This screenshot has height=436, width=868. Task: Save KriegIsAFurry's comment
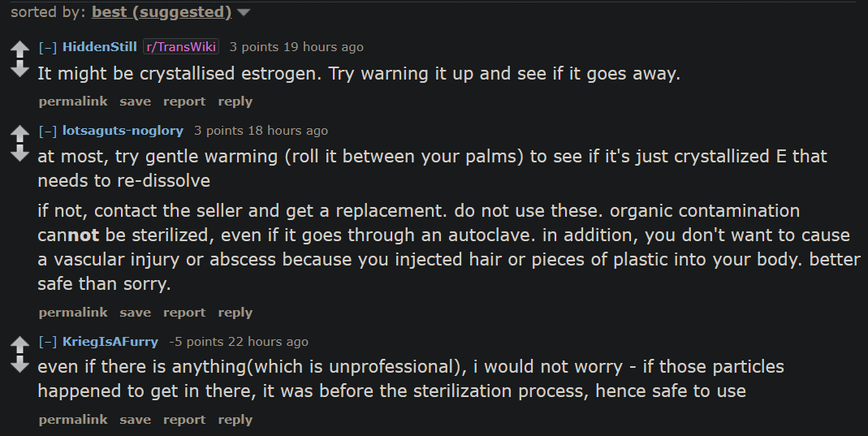tap(135, 420)
